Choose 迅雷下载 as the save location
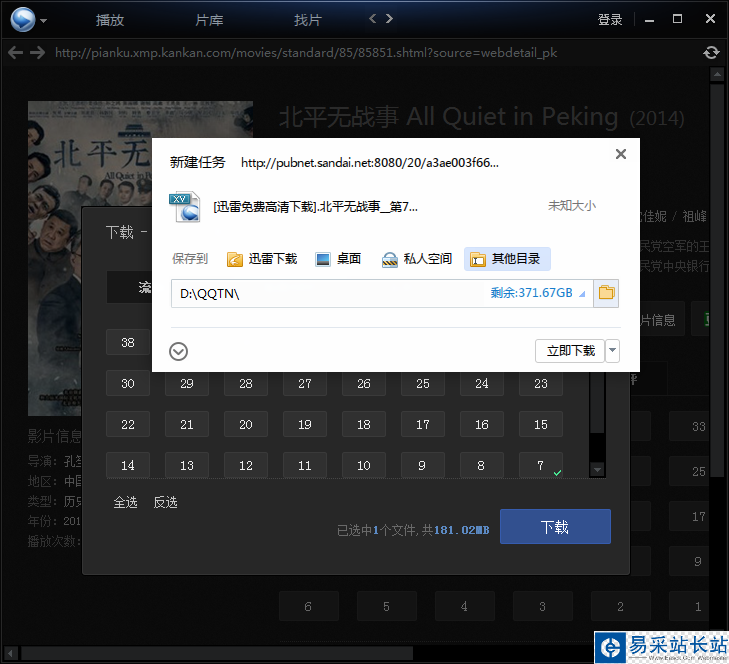This screenshot has height=664, width=729. [262, 259]
